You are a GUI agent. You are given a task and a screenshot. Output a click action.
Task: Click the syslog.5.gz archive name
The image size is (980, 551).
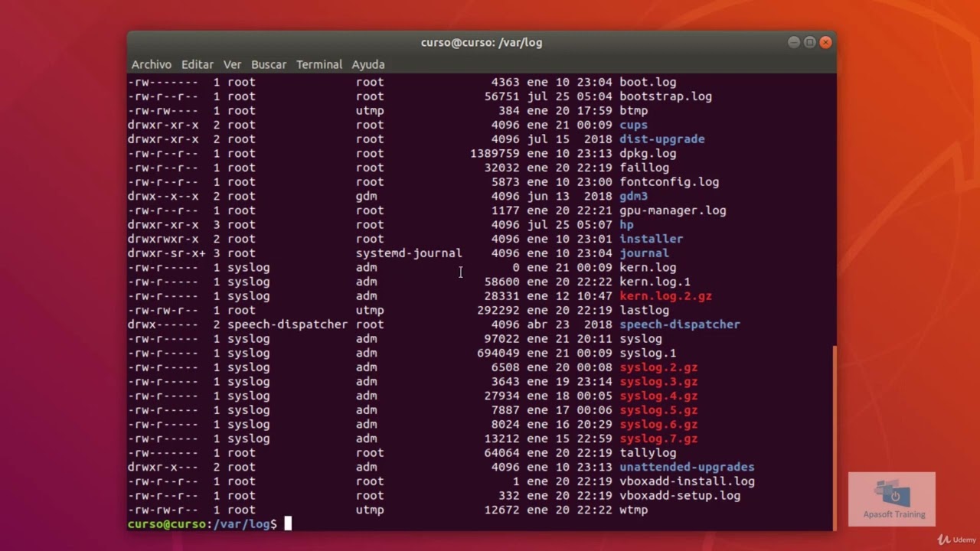[658, 410]
